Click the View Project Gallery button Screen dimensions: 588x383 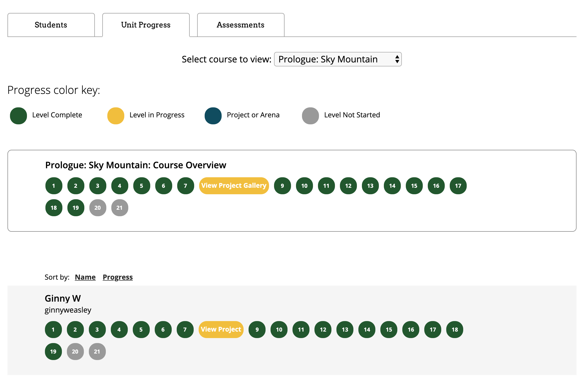click(234, 186)
